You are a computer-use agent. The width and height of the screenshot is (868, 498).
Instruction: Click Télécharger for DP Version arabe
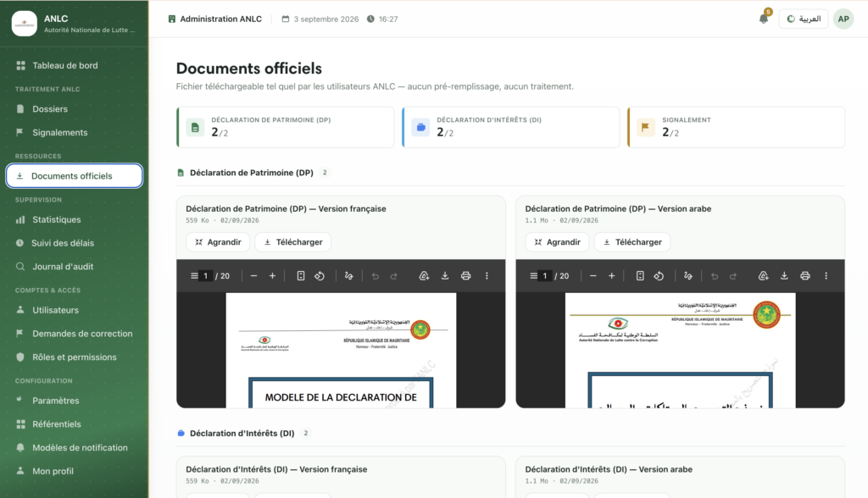point(632,242)
